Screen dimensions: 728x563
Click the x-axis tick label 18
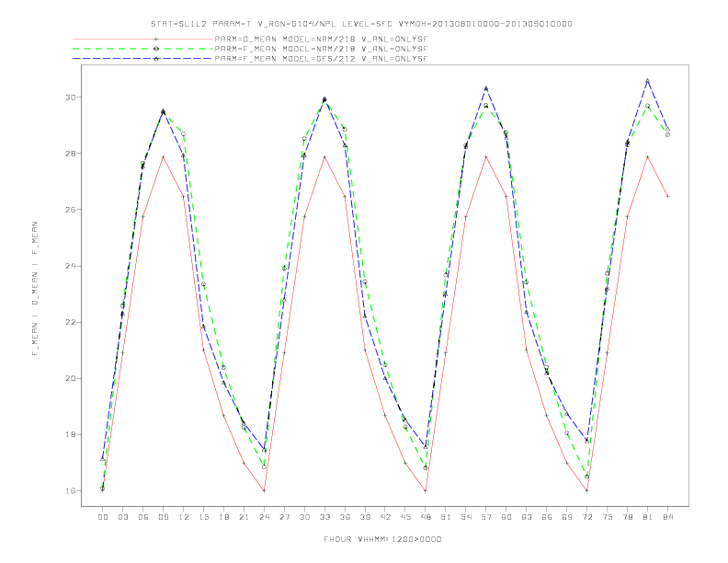(x=223, y=517)
